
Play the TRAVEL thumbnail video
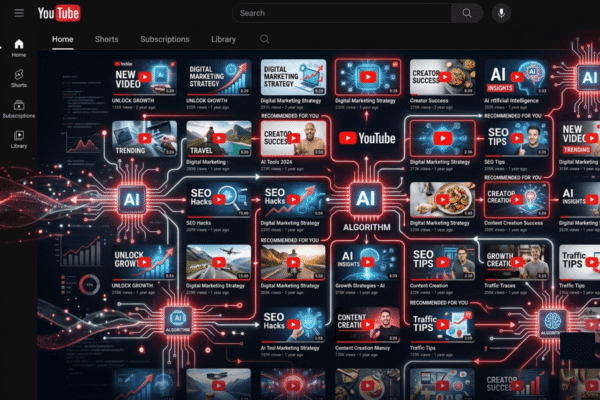(219, 139)
